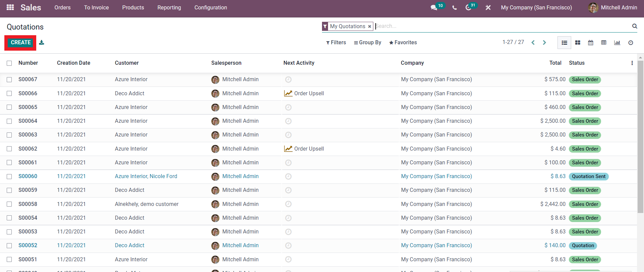Click the activity clock icon for S00065

[x=288, y=107]
